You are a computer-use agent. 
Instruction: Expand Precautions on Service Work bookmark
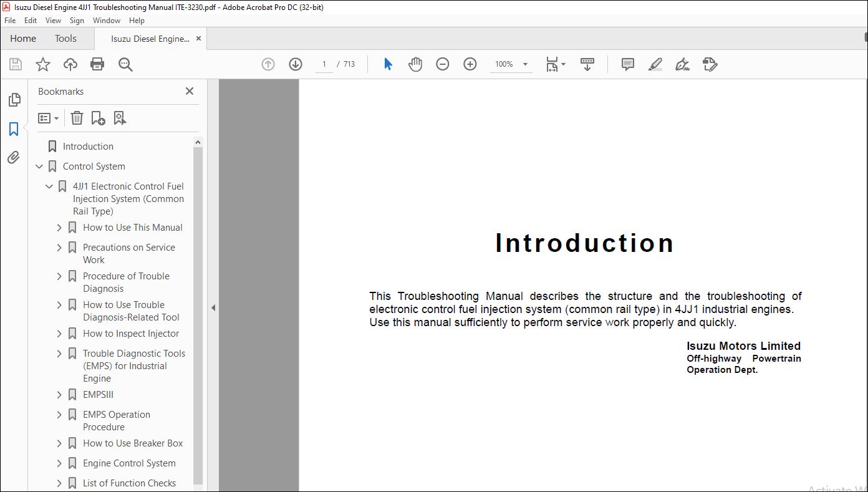[x=59, y=248]
